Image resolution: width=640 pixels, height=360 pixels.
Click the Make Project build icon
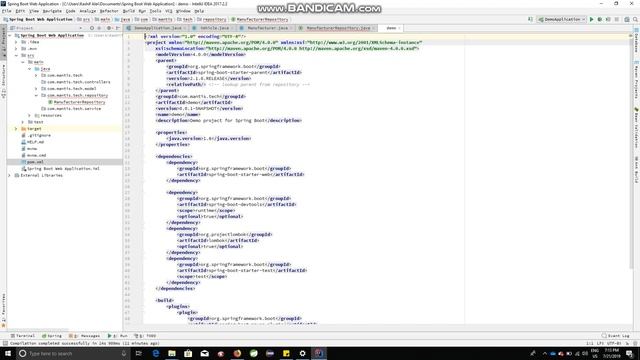(x=530, y=19)
